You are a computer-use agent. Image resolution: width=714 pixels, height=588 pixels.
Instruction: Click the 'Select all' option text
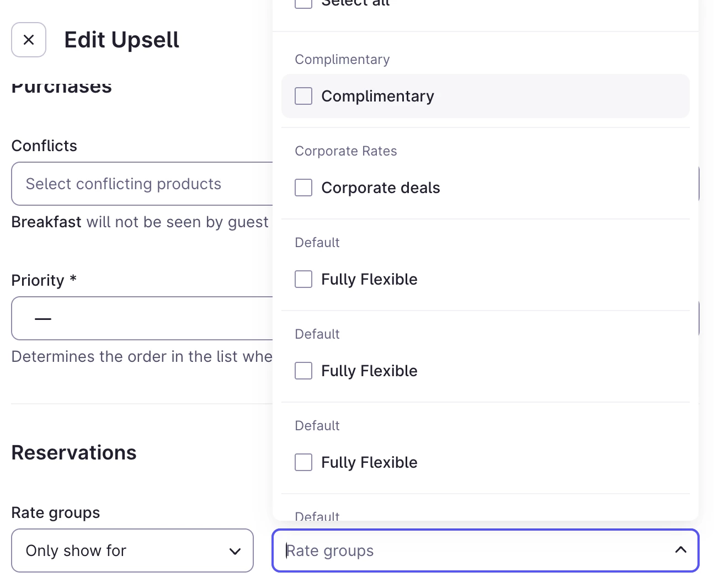tap(355, 3)
